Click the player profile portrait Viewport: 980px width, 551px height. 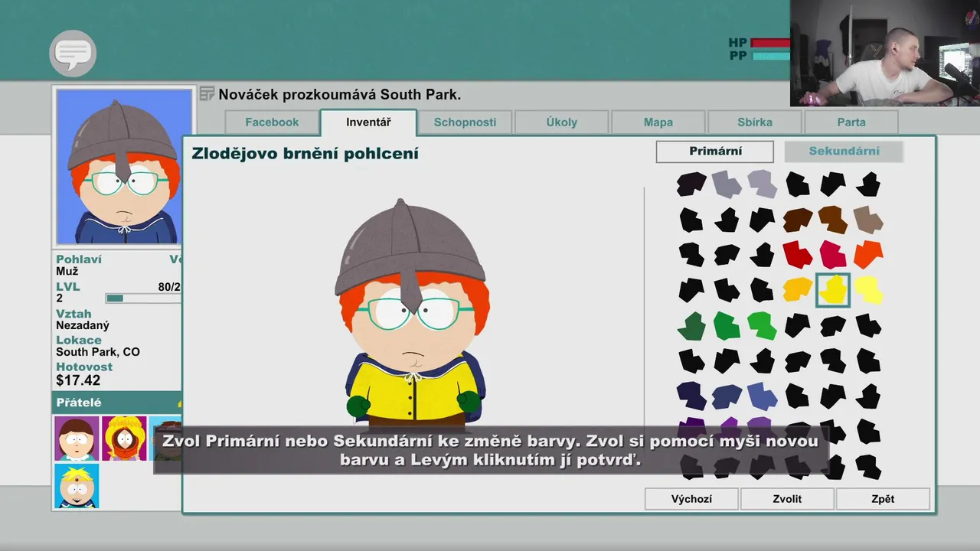(x=124, y=166)
